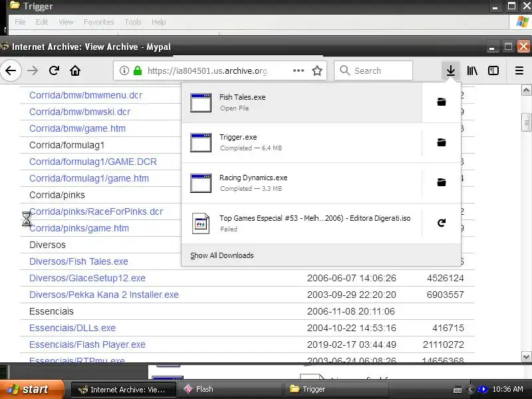532x399 pixels.
Task: Click the page scrollbar up arrow
Action: click(x=526, y=90)
